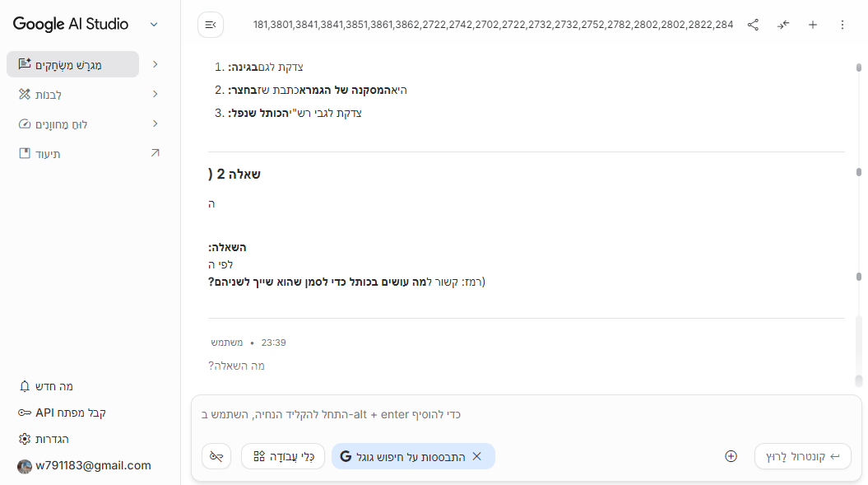The width and height of the screenshot is (868, 485).
Task: Remove the Google search grounding chip
Action: tap(476, 456)
